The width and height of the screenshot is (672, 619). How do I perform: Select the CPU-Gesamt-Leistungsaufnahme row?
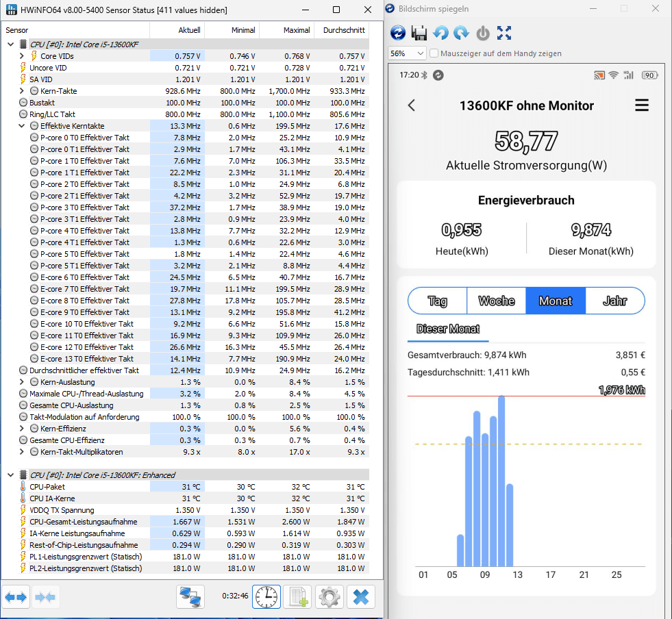(185, 522)
